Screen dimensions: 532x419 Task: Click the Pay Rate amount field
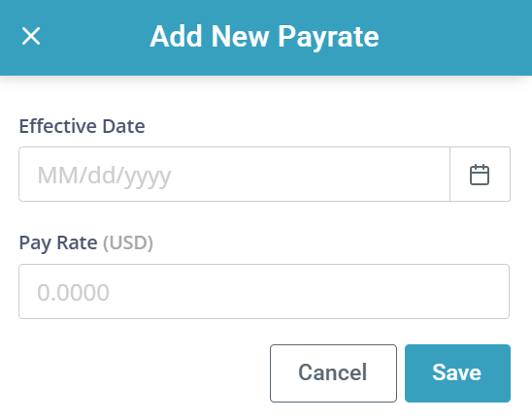tap(264, 292)
